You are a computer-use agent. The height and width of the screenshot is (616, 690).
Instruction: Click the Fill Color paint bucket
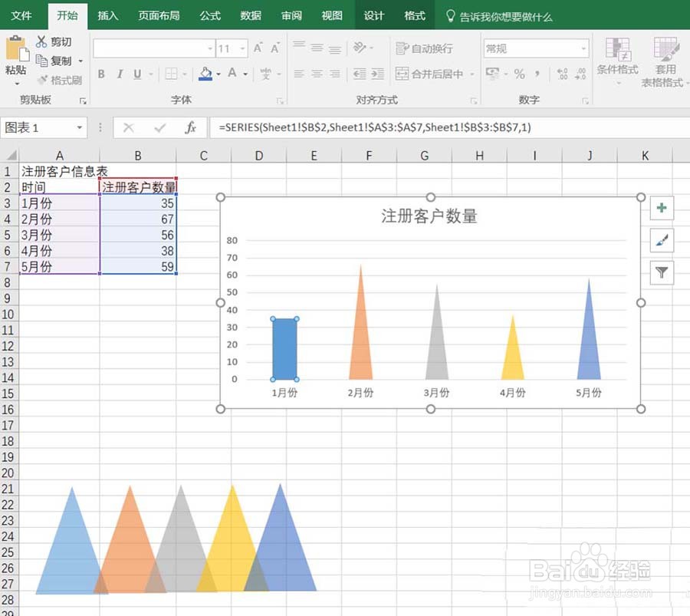(205, 74)
